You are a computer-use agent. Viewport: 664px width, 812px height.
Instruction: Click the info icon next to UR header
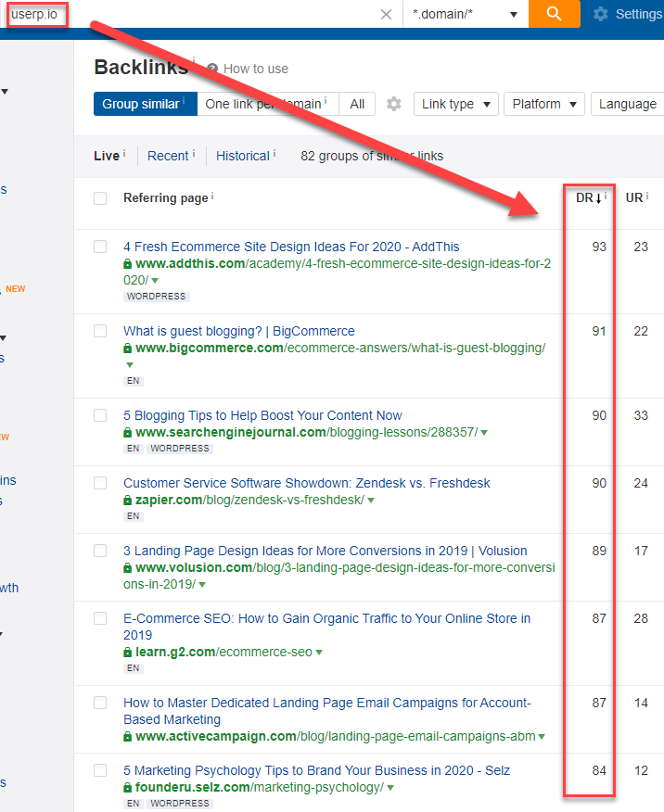[x=647, y=196]
